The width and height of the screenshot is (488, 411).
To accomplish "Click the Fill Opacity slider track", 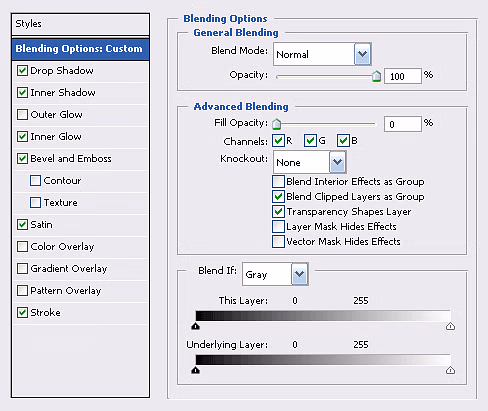I will coord(326,124).
